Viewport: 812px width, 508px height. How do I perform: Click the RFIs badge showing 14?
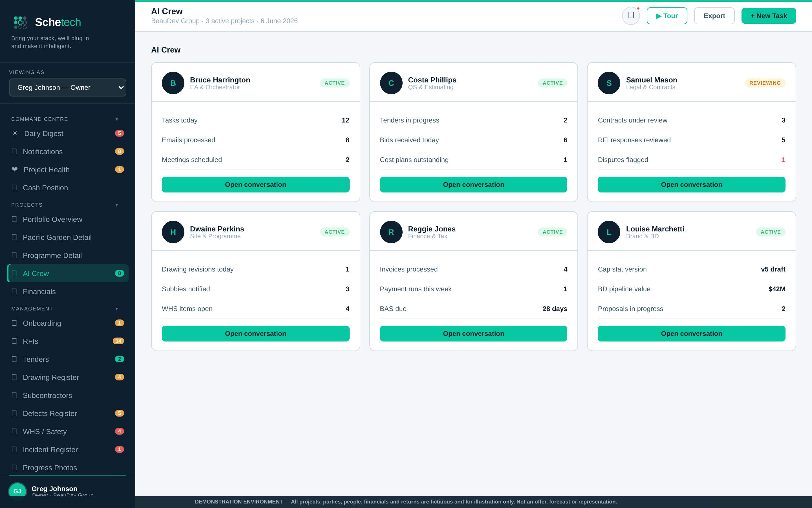click(x=118, y=341)
